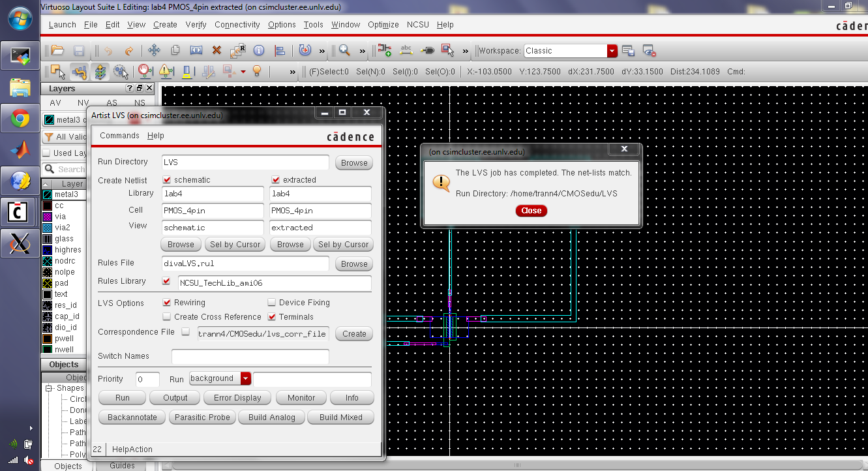
Task: Enable the Correspondence File checkbox
Action: pyautogui.click(x=185, y=331)
